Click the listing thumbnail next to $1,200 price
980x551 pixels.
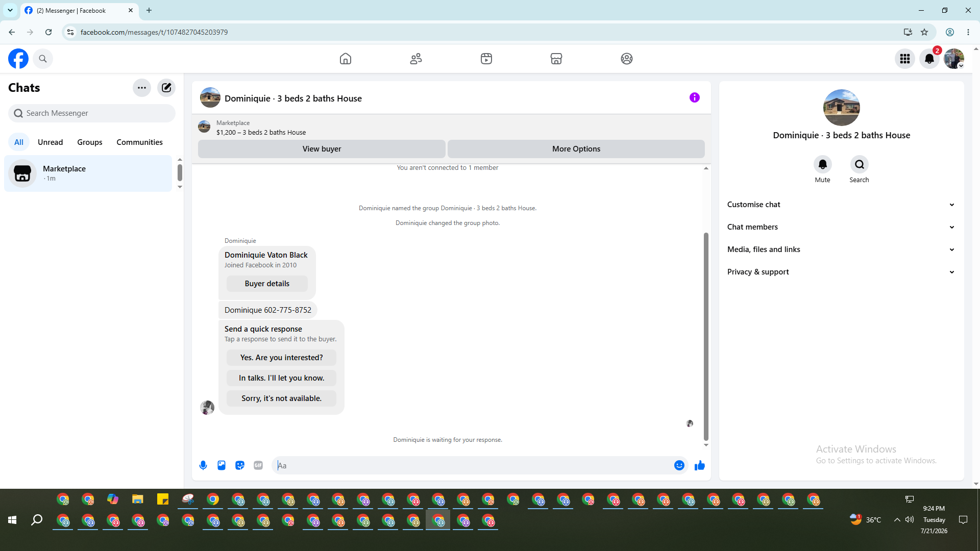tap(204, 127)
